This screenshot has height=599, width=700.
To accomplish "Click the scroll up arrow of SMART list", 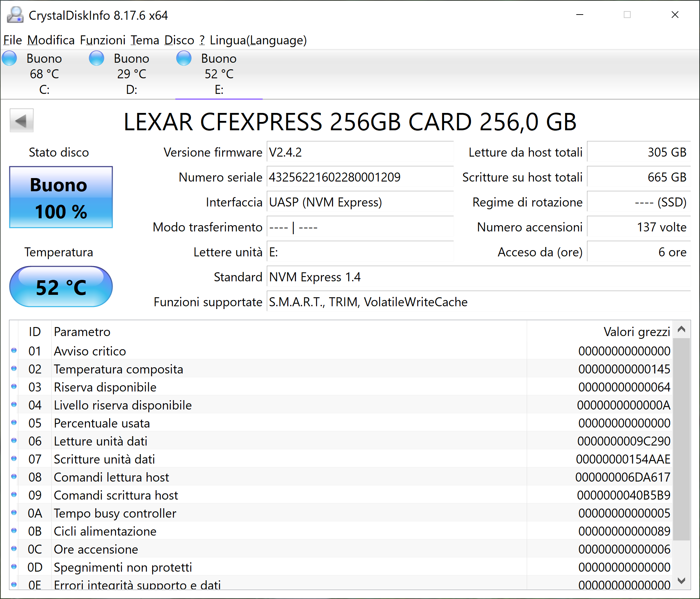I will [x=681, y=329].
